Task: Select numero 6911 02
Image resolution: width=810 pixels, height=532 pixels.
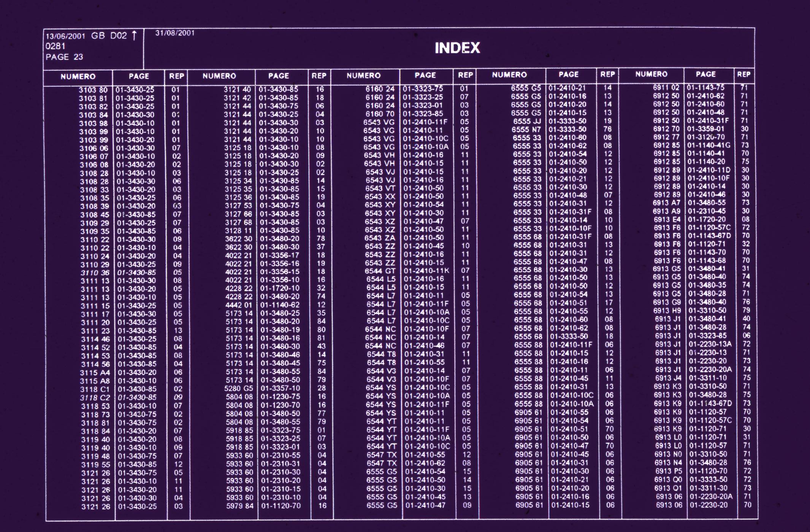Action: pos(666,88)
